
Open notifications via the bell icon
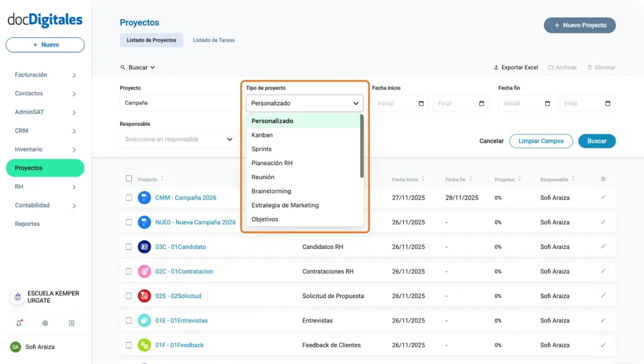[19, 323]
